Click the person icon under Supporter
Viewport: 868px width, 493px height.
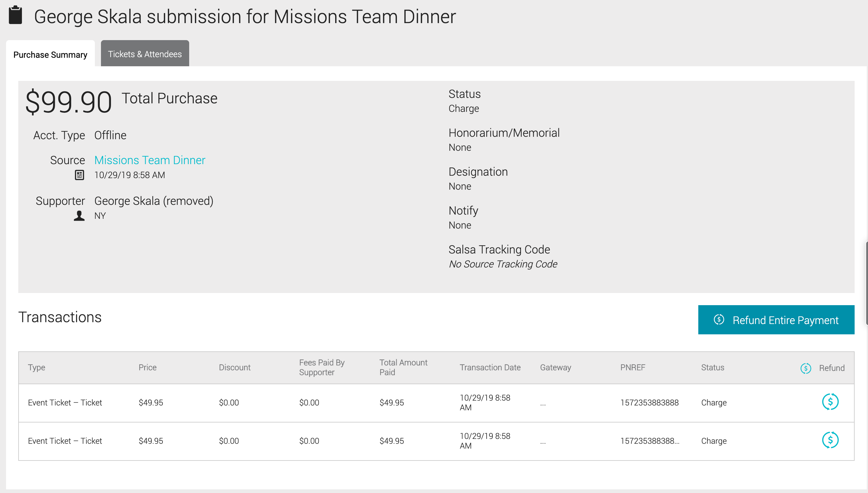79,216
